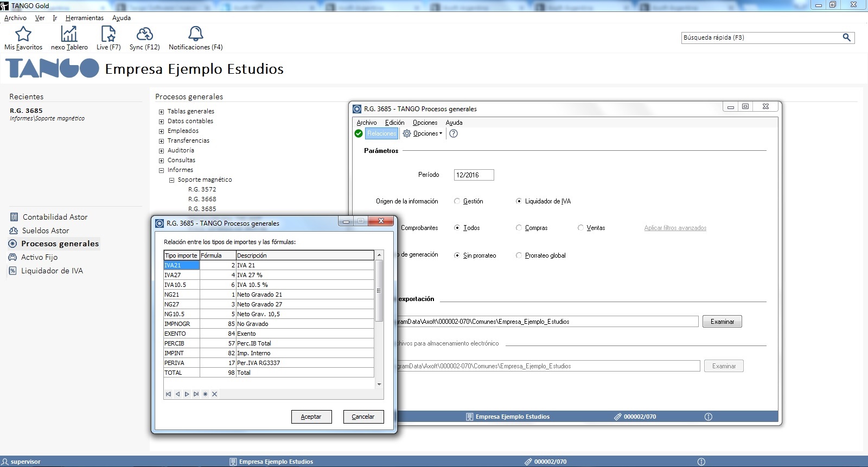Click the Período input field
The width and height of the screenshot is (868, 467).
click(x=474, y=175)
